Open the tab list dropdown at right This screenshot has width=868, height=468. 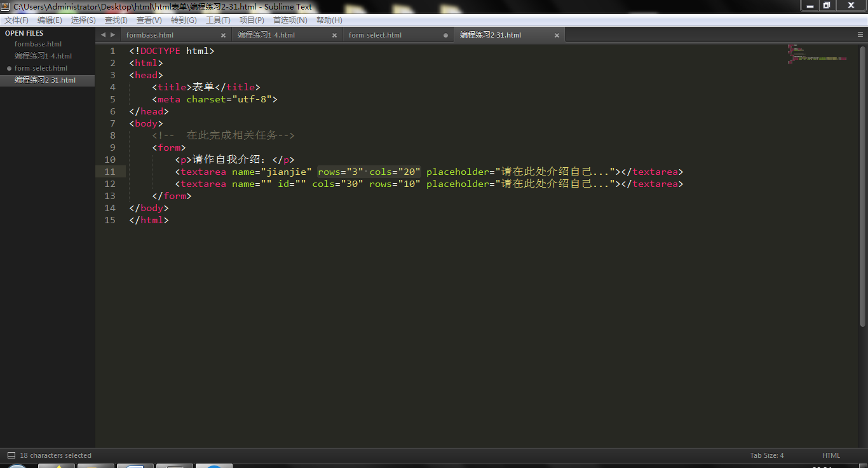pyautogui.click(x=860, y=35)
